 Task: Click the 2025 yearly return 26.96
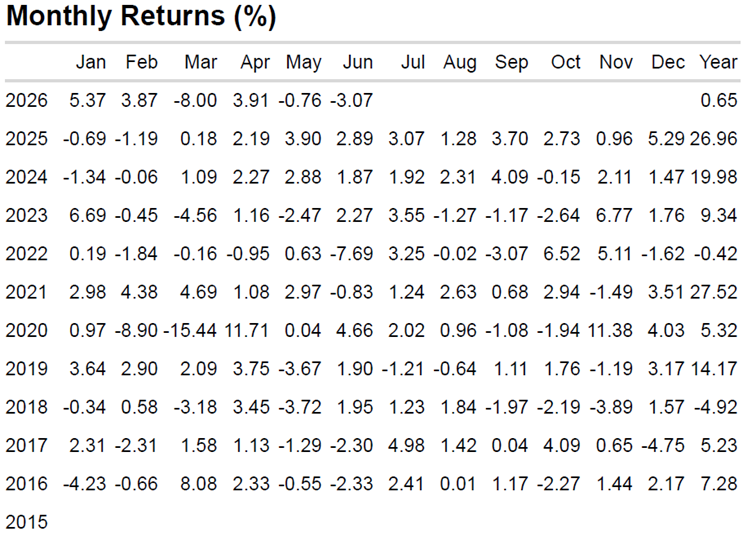714,139
